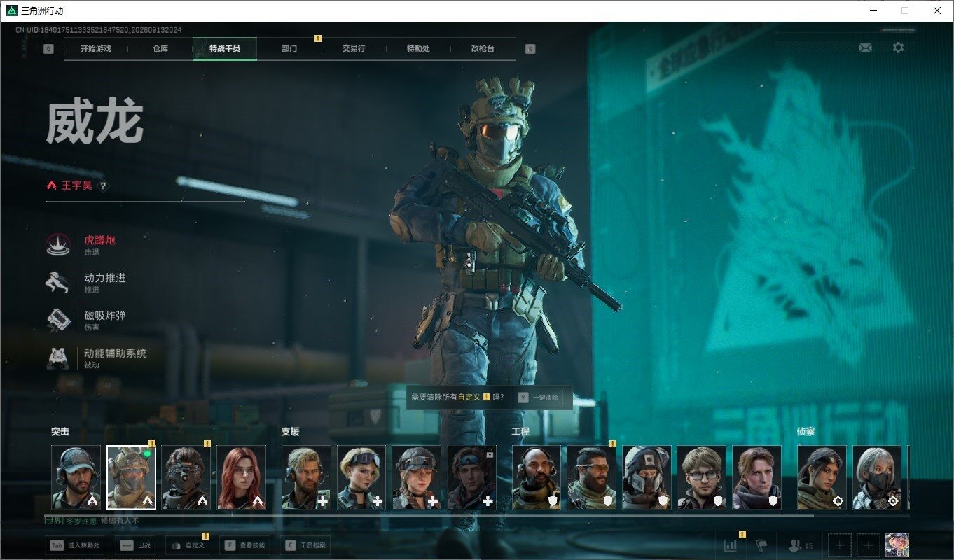Select the 特战干员 tab
The image size is (954, 560).
click(x=225, y=49)
